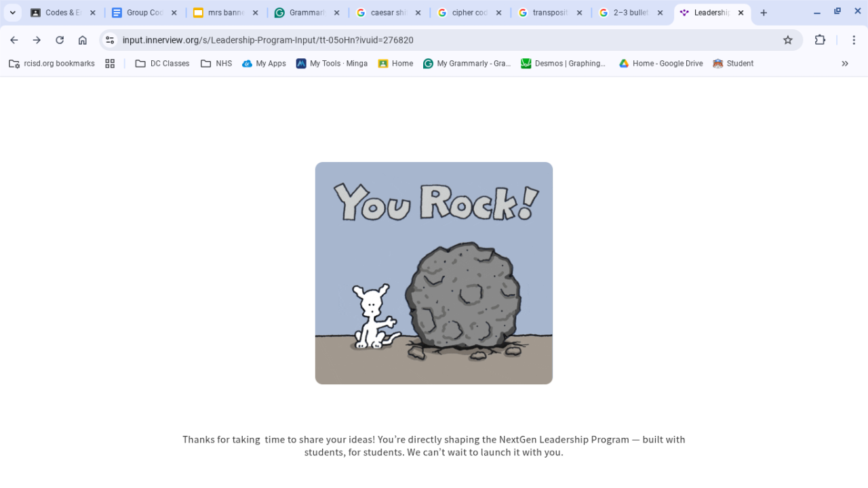
Task: Open the Desmos Graphing bookmark
Action: click(x=564, y=64)
